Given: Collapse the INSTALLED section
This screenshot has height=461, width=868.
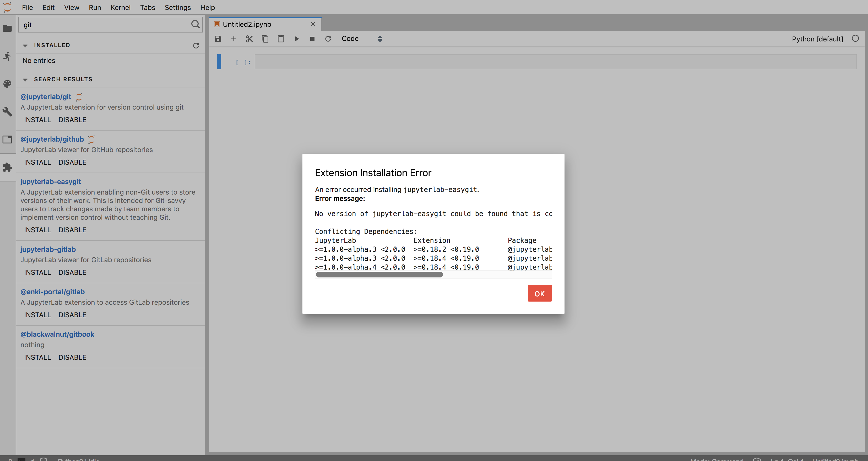Looking at the screenshot, I should pos(25,46).
